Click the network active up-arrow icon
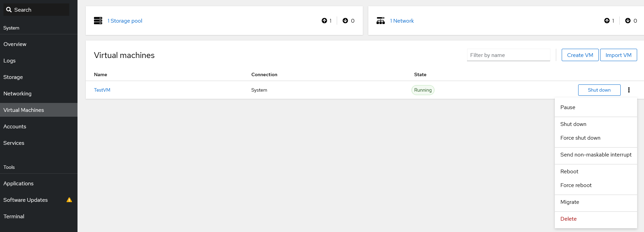The image size is (644, 232). coord(607,21)
